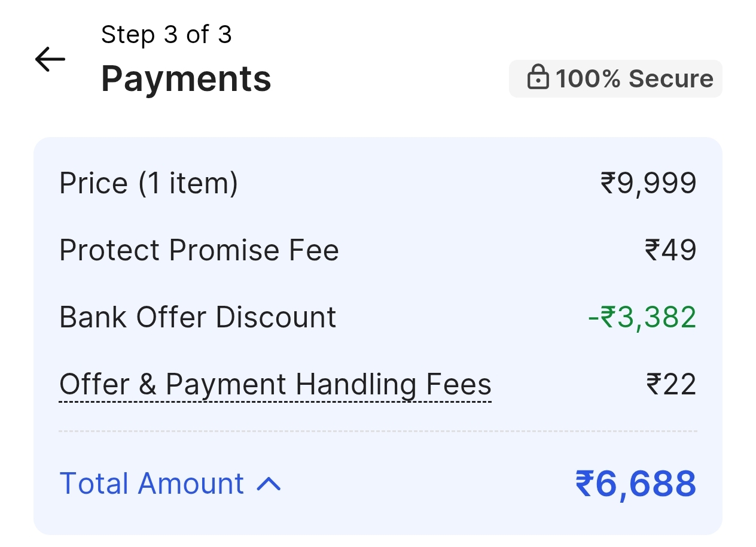Screen dimensions: 756x547
Task: Click the Total Amount label
Action: [x=152, y=484]
